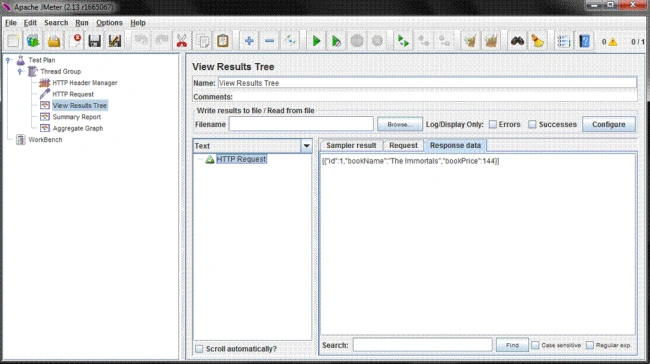650x364 pixels.
Task: Select the Response data tab
Action: (455, 146)
